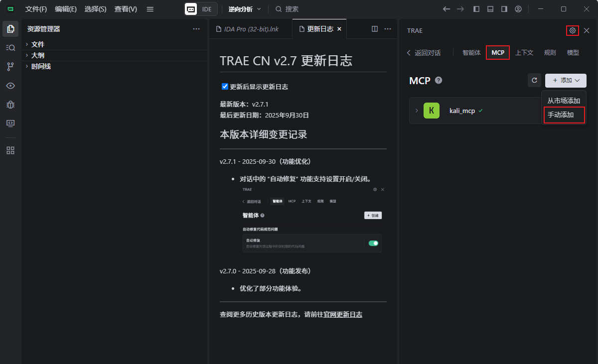Switch to the 规则 tab

[550, 52]
